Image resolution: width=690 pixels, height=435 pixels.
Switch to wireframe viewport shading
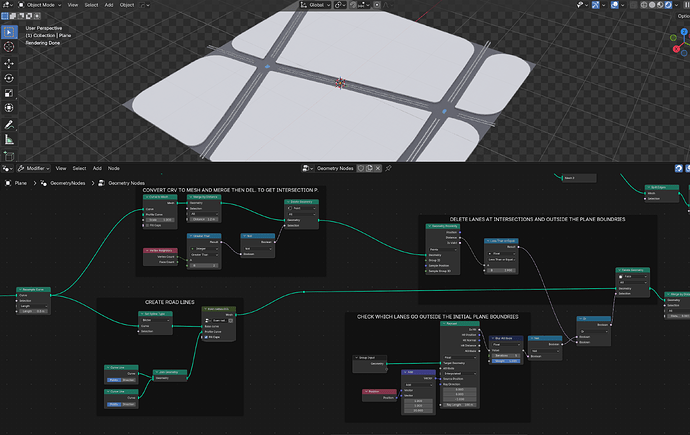click(644, 5)
